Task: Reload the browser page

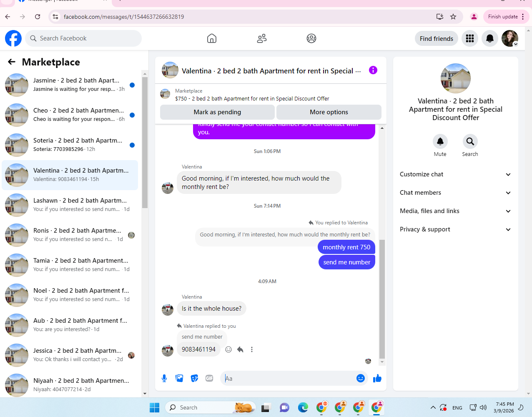Action: tap(38, 17)
